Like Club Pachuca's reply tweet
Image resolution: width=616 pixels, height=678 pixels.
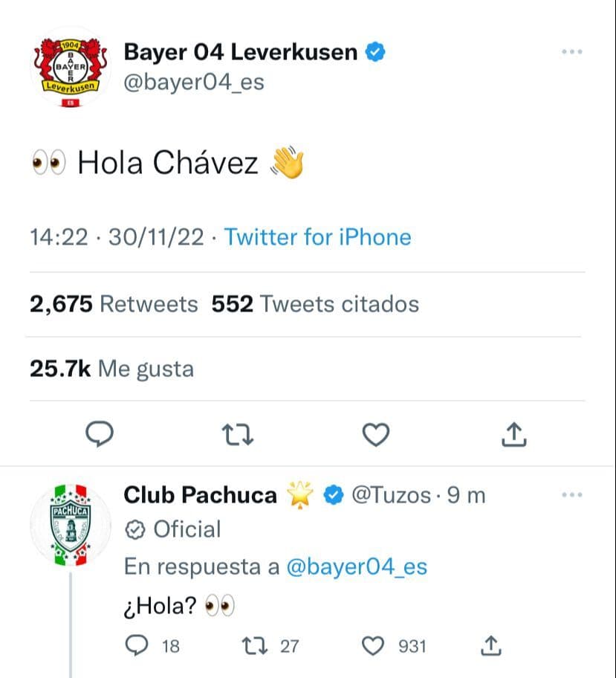(372, 645)
